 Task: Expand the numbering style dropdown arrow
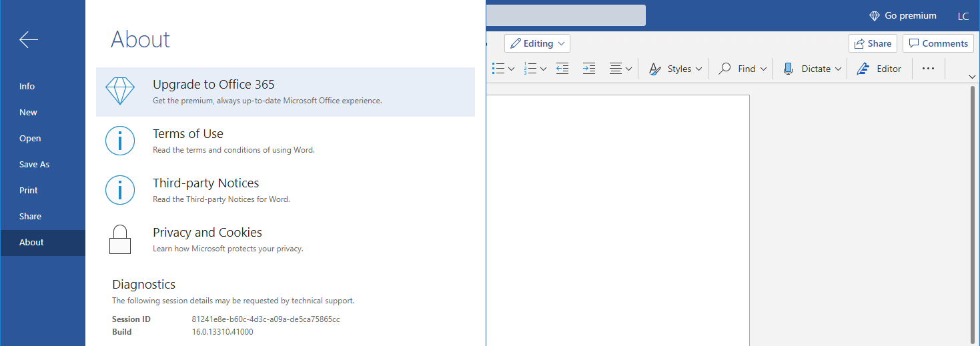point(544,69)
